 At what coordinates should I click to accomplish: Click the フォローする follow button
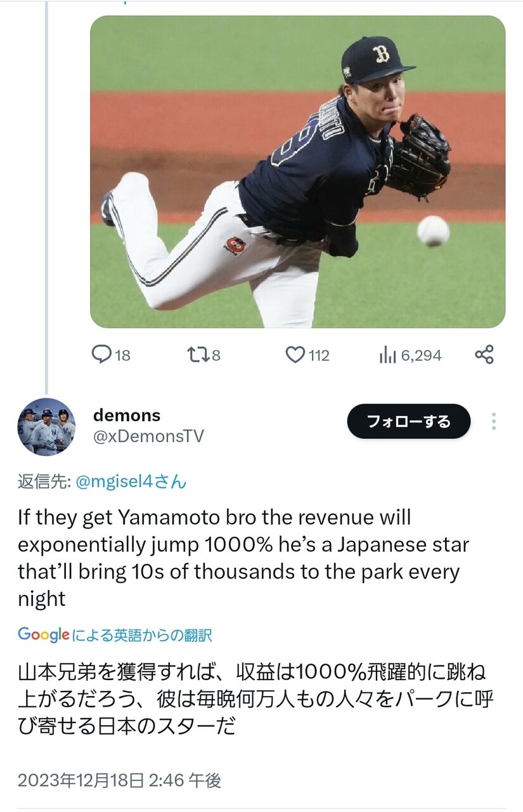pyautogui.click(x=409, y=421)
